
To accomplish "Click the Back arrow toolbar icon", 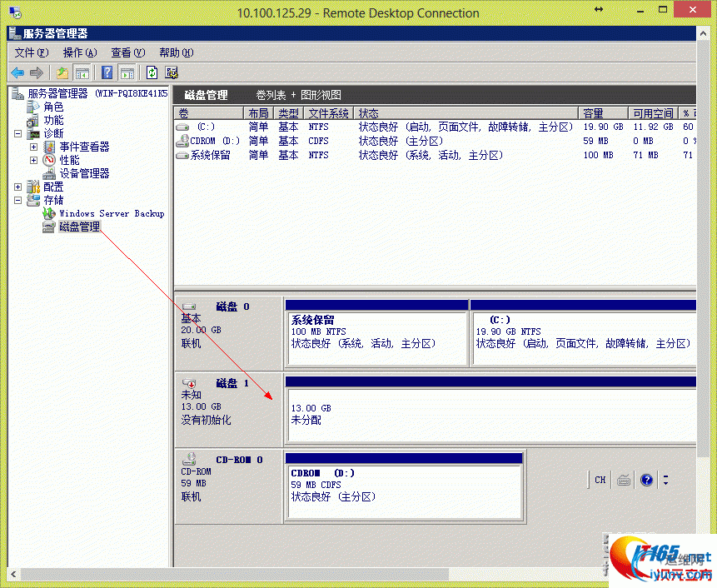I will click(x=17, y=72).
